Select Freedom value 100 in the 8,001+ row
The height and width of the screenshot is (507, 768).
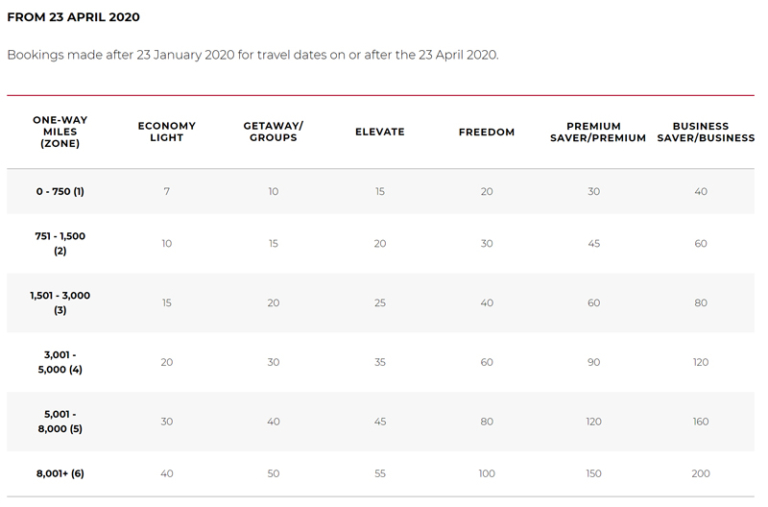[486, 473]
